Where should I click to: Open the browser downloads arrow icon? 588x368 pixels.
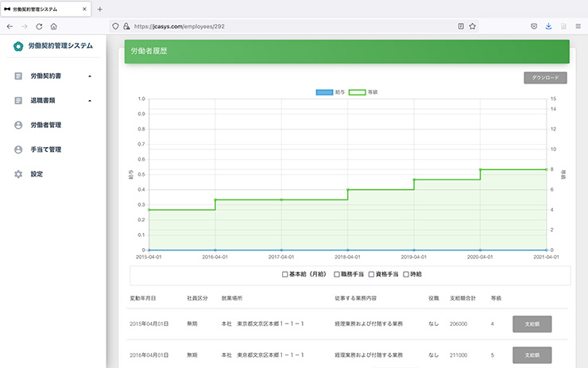(548, 26)
